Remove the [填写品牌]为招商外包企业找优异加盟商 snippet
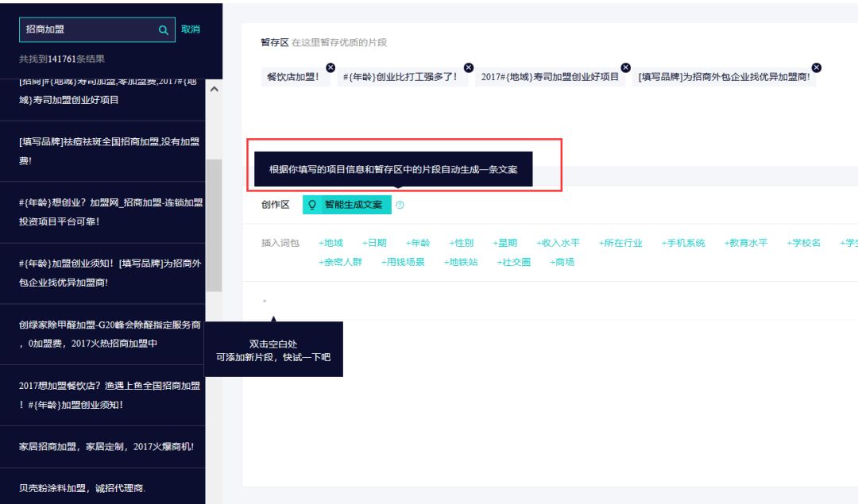This screenshot has height=504, width=858. [817, 67]
